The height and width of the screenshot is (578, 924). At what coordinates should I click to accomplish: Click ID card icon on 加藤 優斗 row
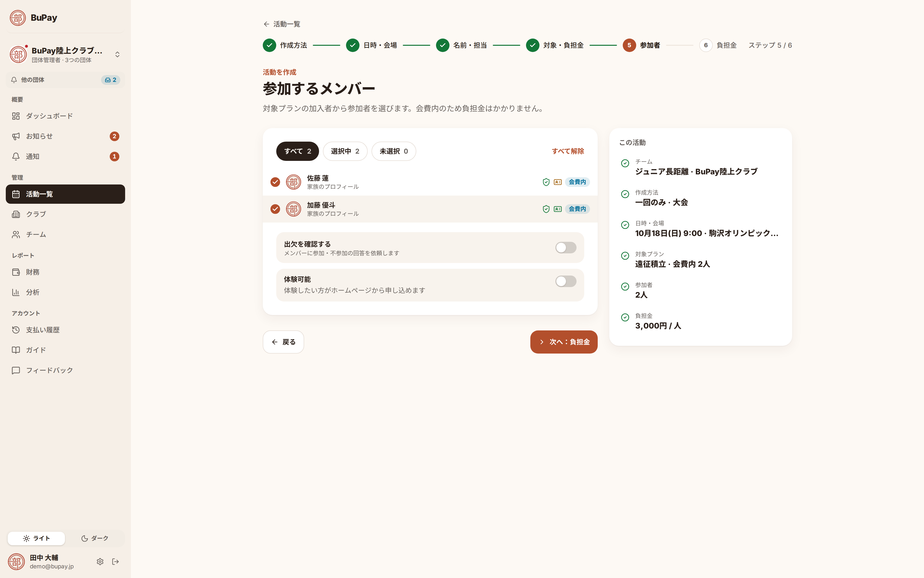click(x=558, y=209)
